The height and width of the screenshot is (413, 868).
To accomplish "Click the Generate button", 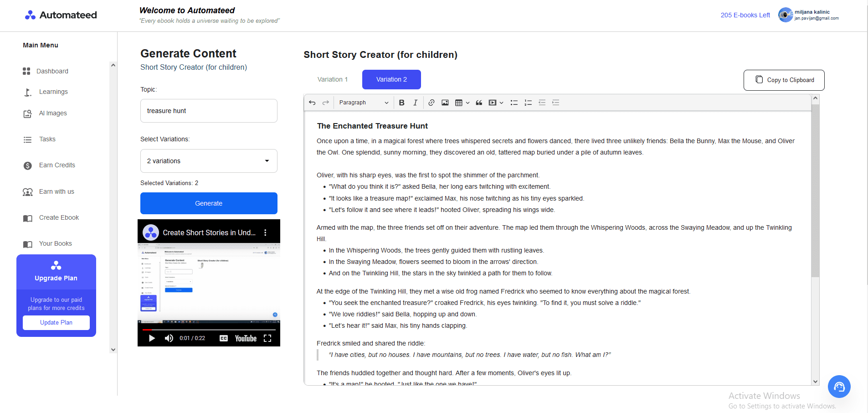I will coord(209,203).
